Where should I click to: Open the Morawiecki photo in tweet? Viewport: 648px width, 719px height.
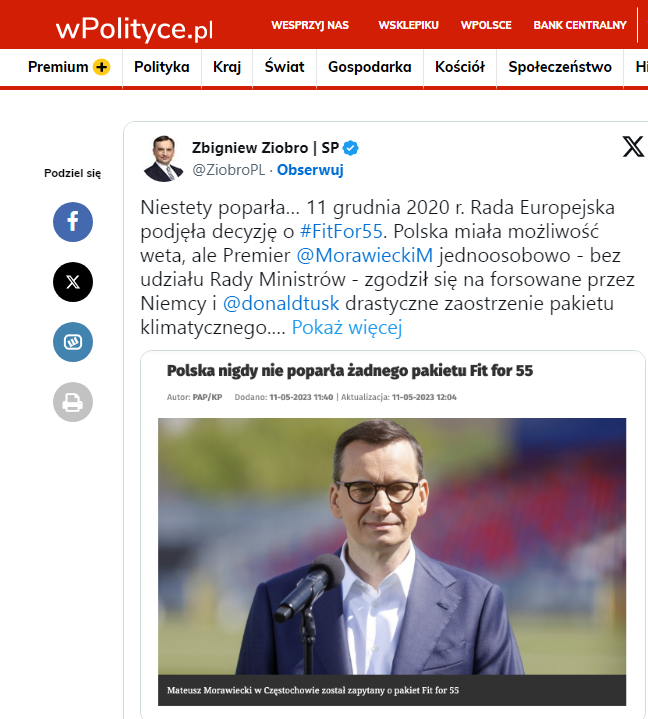click(392, 546)
